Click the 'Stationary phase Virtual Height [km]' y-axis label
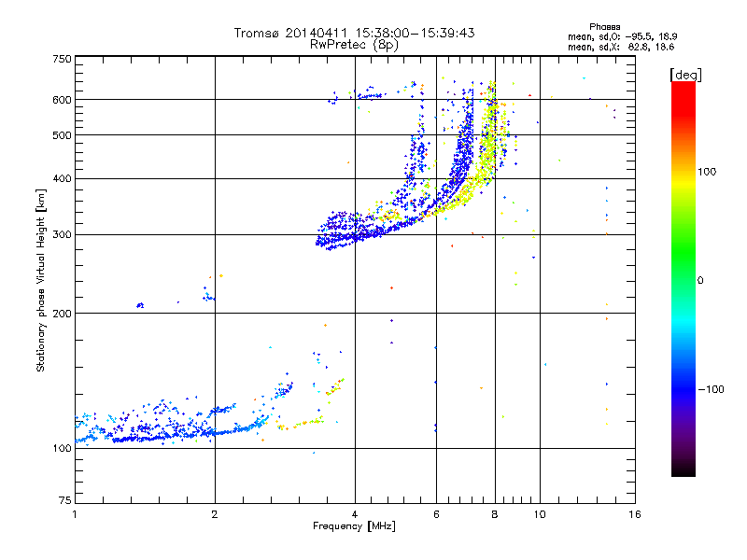This screenshot has width=747, height=560. [x=41, y=281]
